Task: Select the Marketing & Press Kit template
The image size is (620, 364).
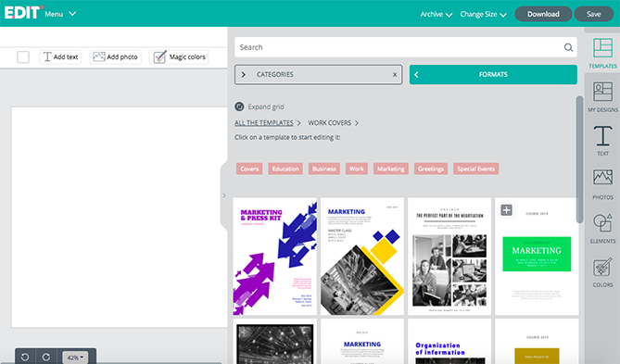Action: point(275,257)
